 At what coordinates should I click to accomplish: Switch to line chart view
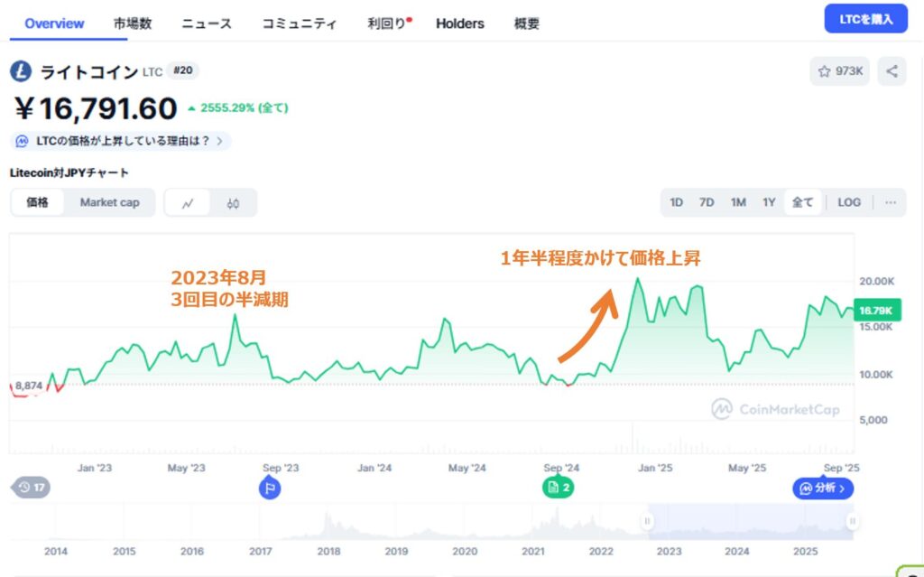(x=188, y=203)
